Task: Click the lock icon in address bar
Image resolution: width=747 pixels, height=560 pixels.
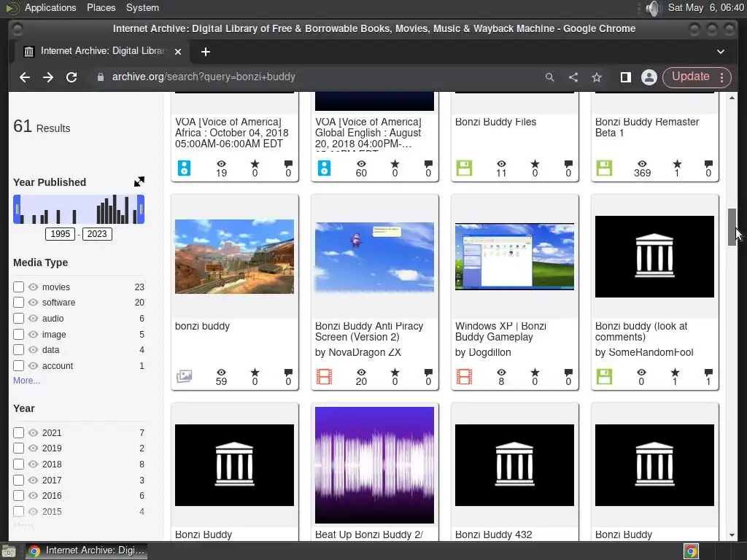Action: tap(101, 77)
